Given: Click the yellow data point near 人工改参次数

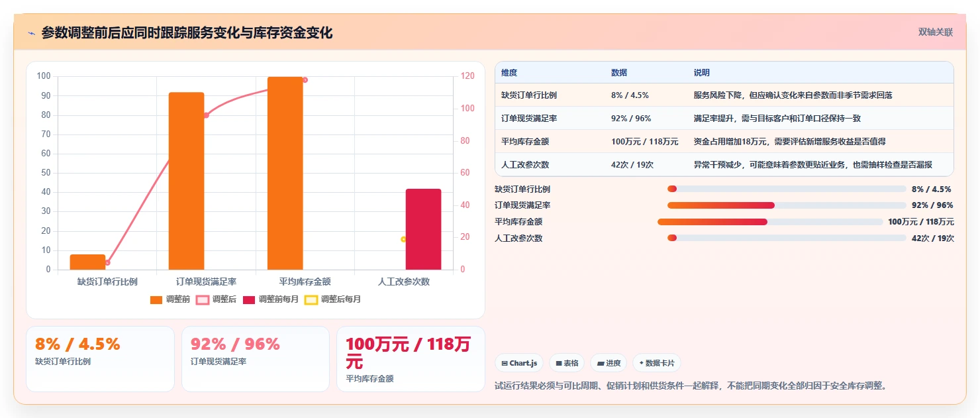Looking at the screenshot, I should (x=403, y=239).
